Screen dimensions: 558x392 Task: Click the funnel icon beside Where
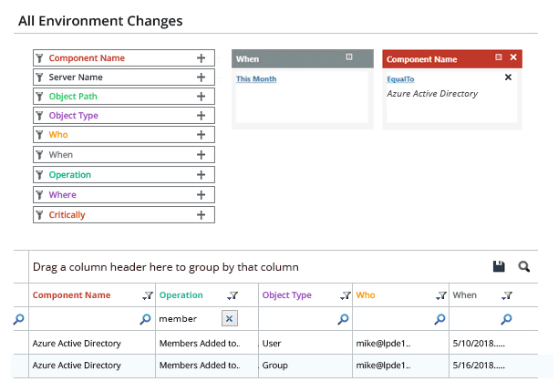(x=39, y=195)
